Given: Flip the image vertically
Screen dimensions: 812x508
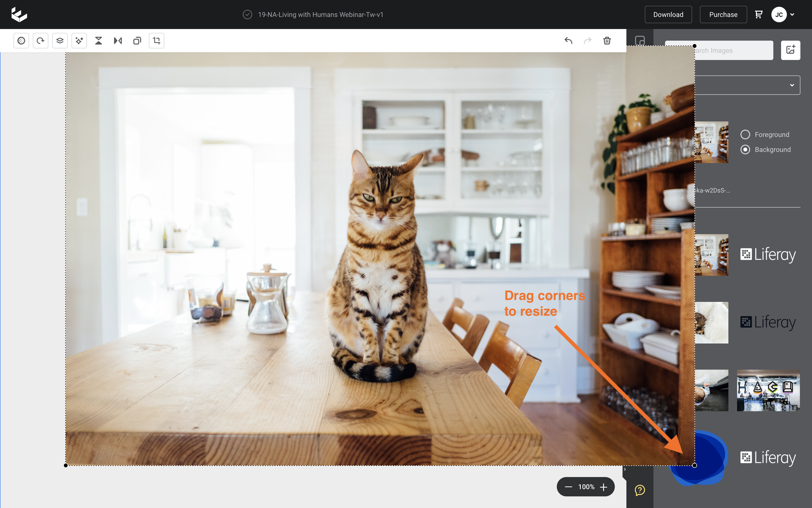Looking at the screenshot, I should pos(99,41).
